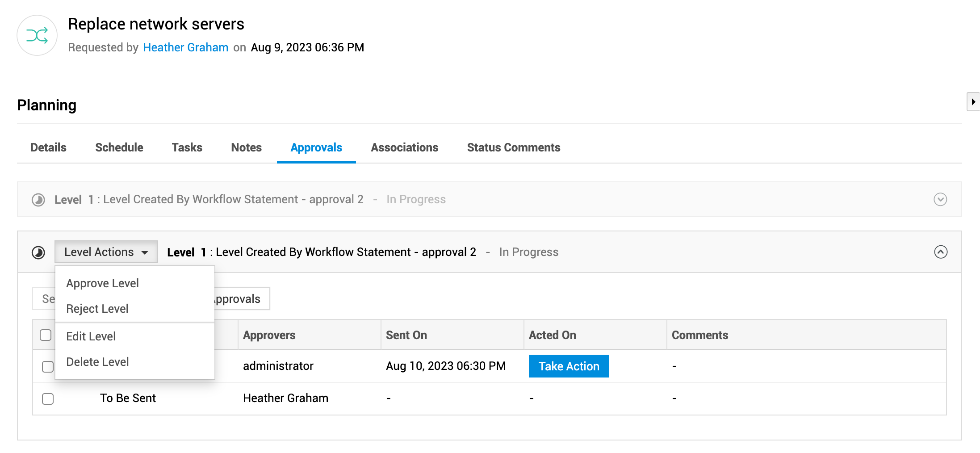
Task: Open the Status Comments tab
Action: 514,147
